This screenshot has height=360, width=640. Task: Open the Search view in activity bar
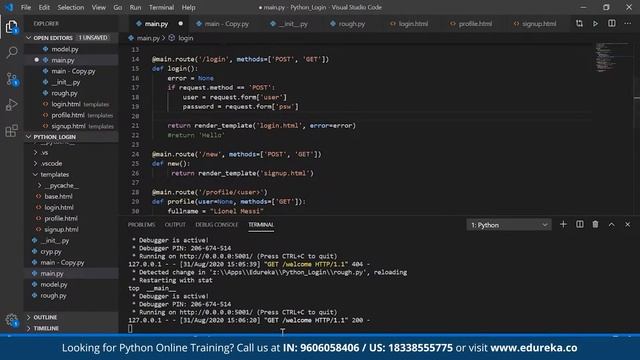point(11,52)
